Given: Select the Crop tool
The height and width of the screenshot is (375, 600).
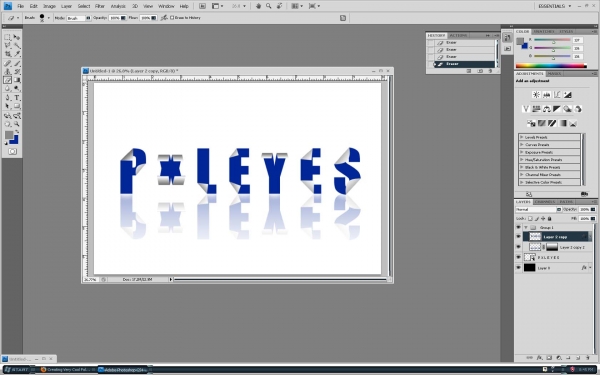Looking at the screenshot, I should (7, 54).
